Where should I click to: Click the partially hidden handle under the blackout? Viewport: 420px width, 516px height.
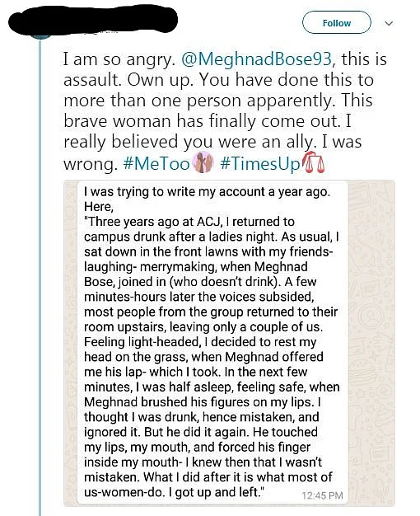click(99, 34)
